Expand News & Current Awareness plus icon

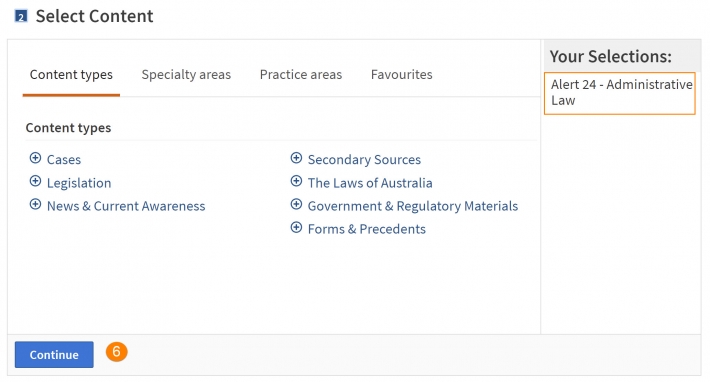[35, 204]
